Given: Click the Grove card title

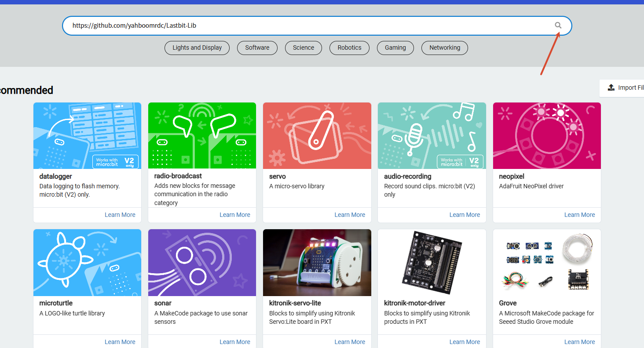Looking at the screenshot, I should (508, 303).
